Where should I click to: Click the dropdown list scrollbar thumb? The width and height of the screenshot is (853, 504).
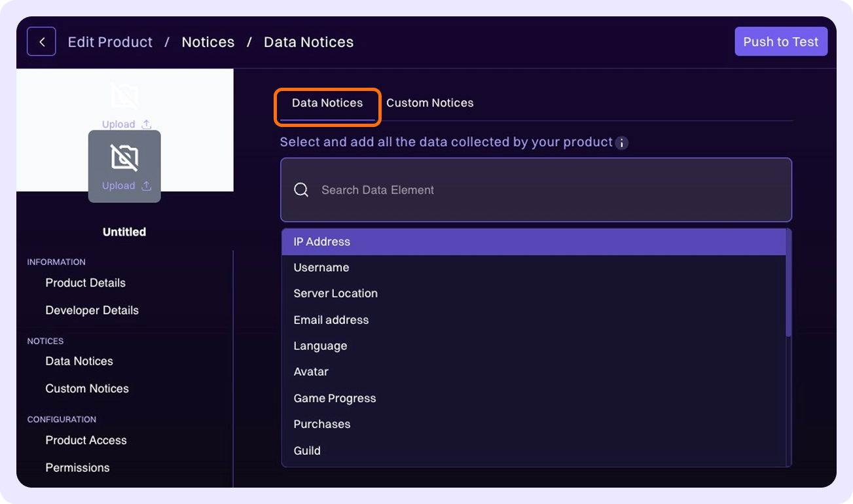(x=789, y=283)
